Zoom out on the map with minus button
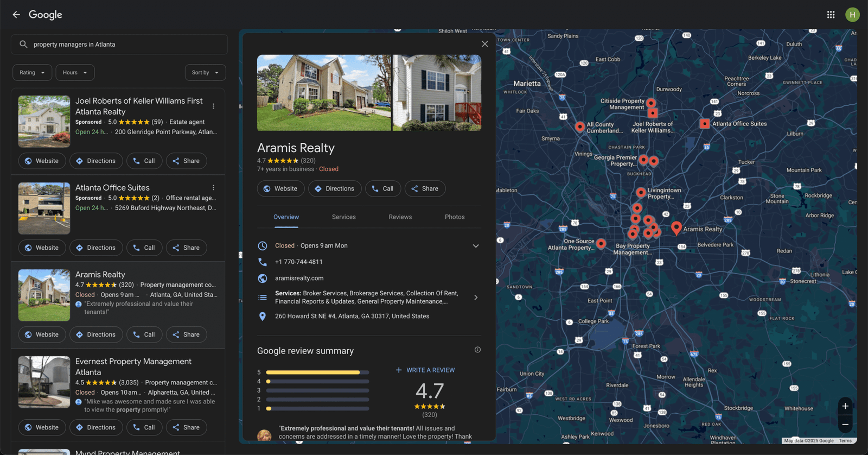Screen dimensions: 868x455 [845, 425]
